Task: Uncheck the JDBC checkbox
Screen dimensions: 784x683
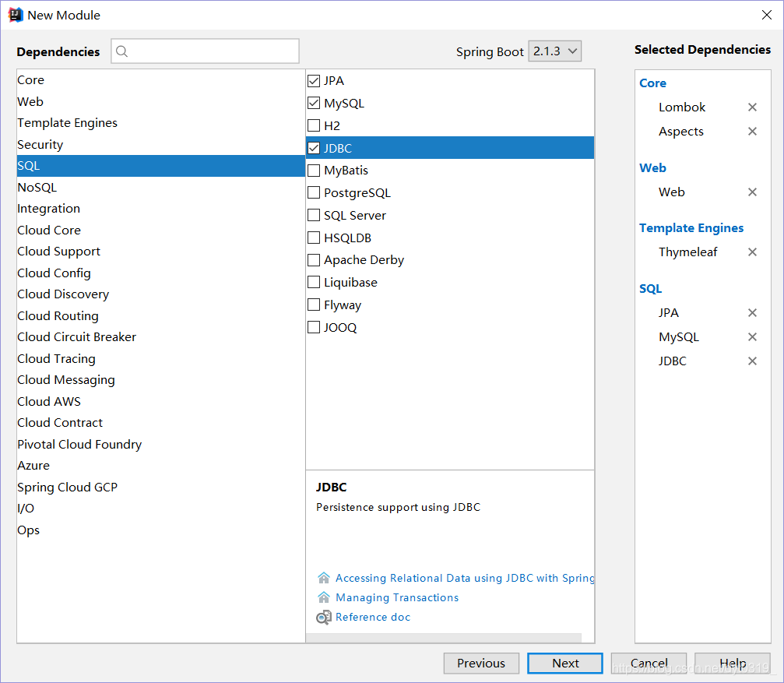Action: tap(314, 148)
